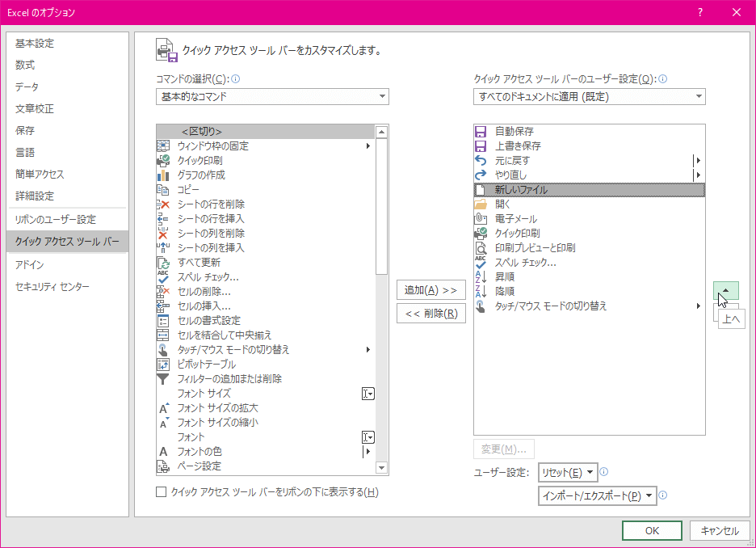Image resolution: width=756 pixels, height=548 pixels.
Task: Move selected item up with 上へ arrow
Action: [725, 290]
